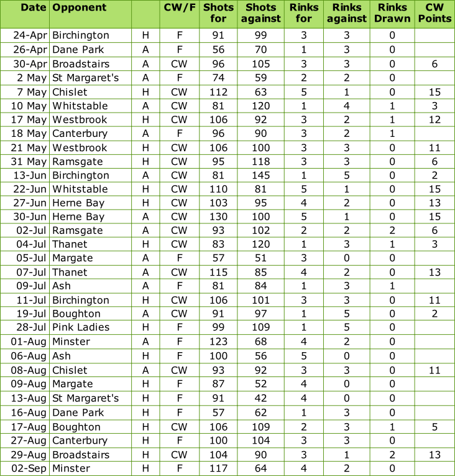The height and width of the screenshot is (476, 455).
Task: Select the Shots for column header
Action: point(218,13)
